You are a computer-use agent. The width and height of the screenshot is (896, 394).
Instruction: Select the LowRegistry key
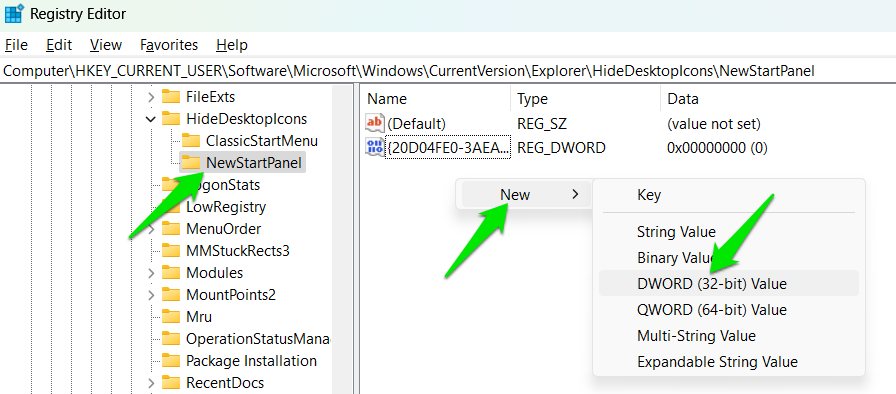coord(226,207)
